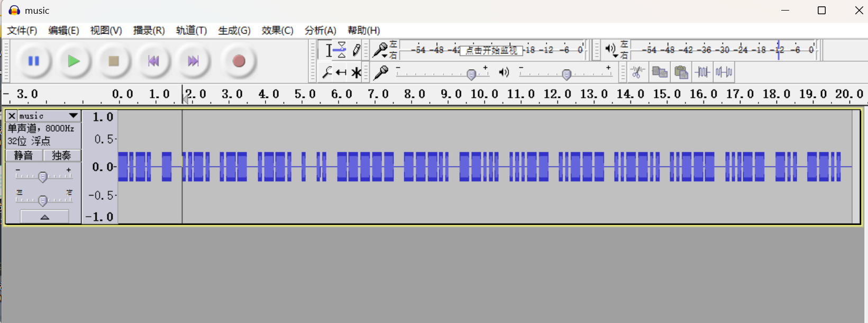Click the Trim audio icon
This screenshot has width=868, height=323.
pos(702,72)
